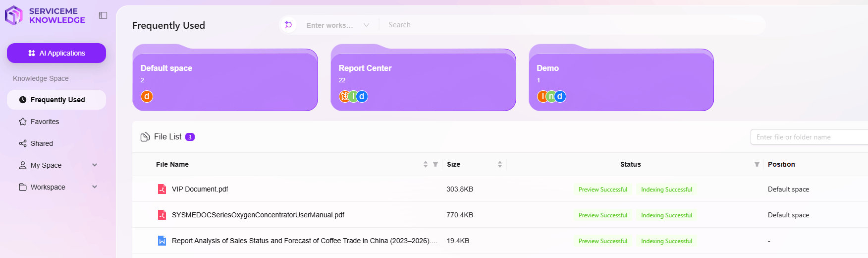Viewport: 868px width, 258px height.
Task: Click the PDF icon of SYSMEDOC manual
Action: click(x=162, y=215)
